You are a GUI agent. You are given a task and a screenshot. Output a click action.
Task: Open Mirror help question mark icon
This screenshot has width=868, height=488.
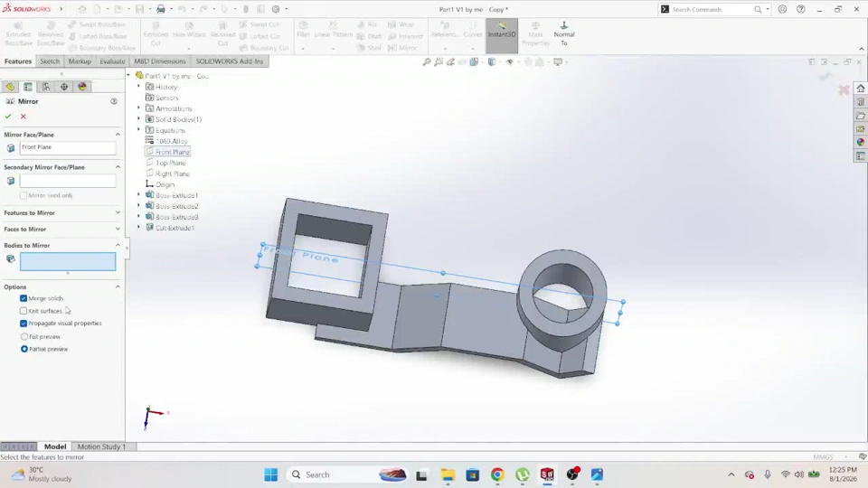click(114, 101)
